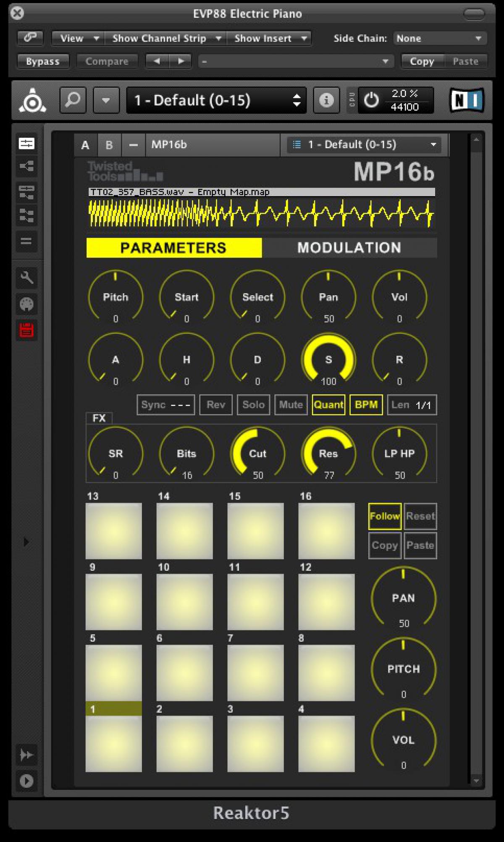Open the View dropdown menu
This screenshot has width=504, height=842.
click(78, 38)
